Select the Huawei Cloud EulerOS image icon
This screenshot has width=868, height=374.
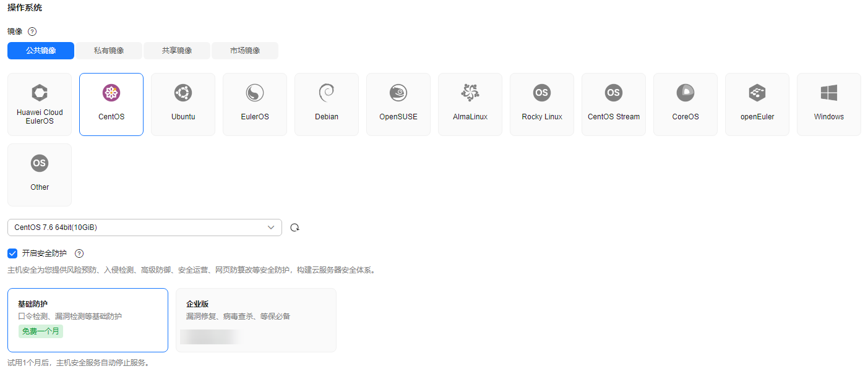[x=40, y=93]
